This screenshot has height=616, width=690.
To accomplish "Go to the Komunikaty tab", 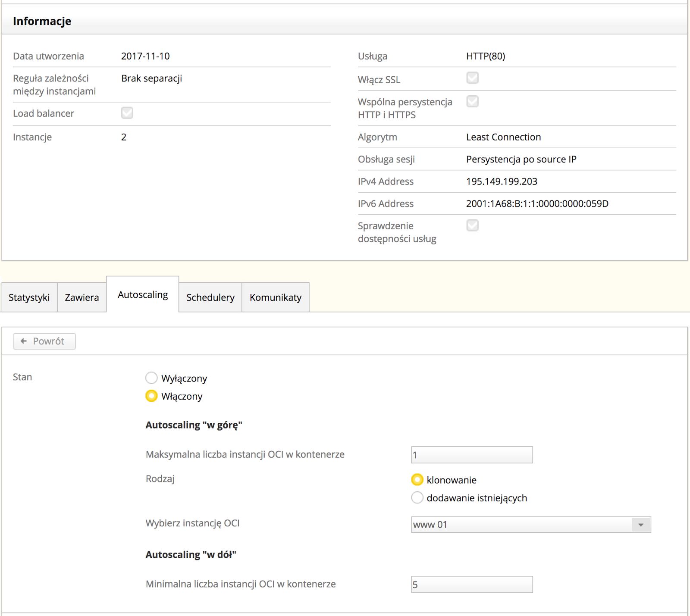I will click(x=276, y=297).
